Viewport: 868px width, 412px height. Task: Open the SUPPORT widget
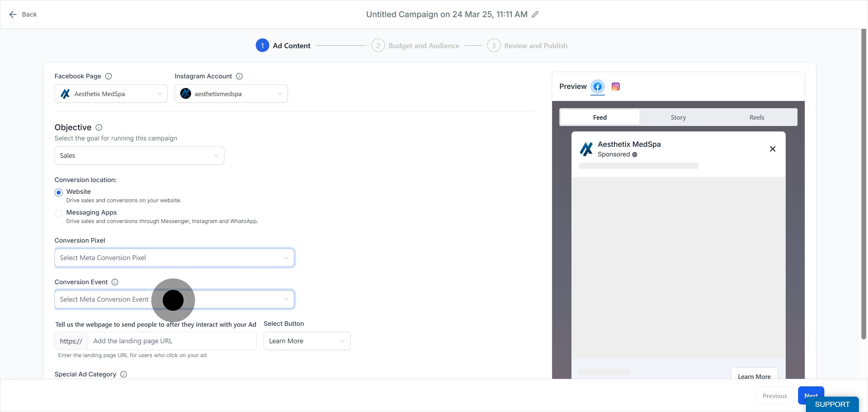832,404
